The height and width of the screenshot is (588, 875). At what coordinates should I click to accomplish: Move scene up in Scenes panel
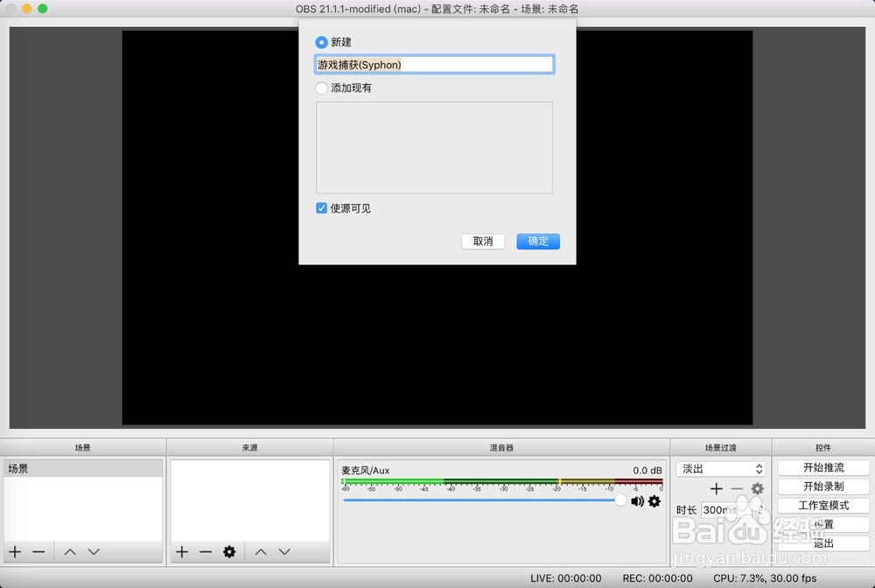point(70,552)
